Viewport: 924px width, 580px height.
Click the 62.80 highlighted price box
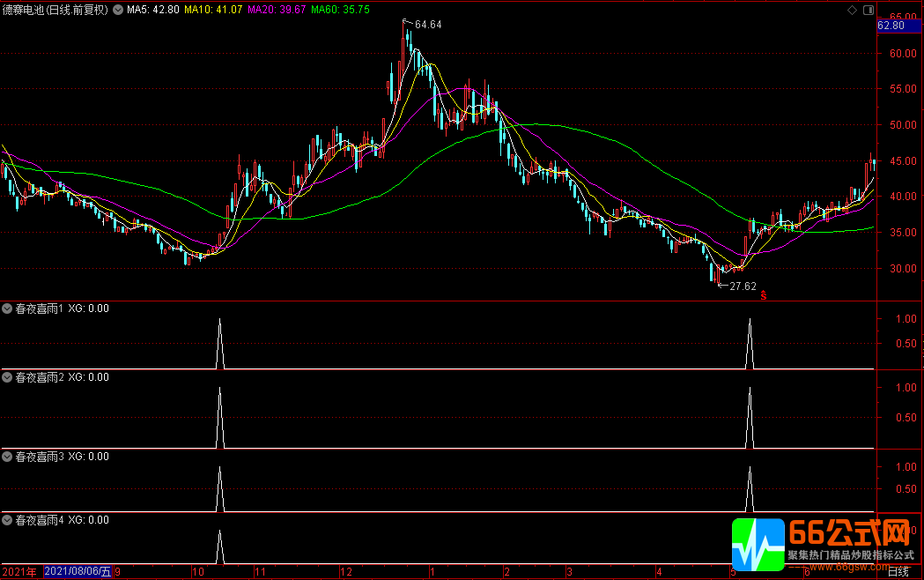point(898,26)
